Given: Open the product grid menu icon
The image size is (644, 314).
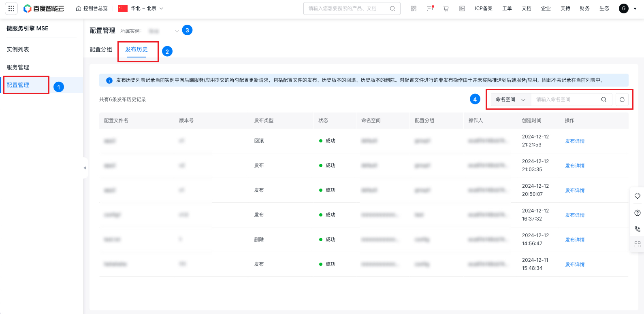Looking at the screenshot, I should [11, 8].
